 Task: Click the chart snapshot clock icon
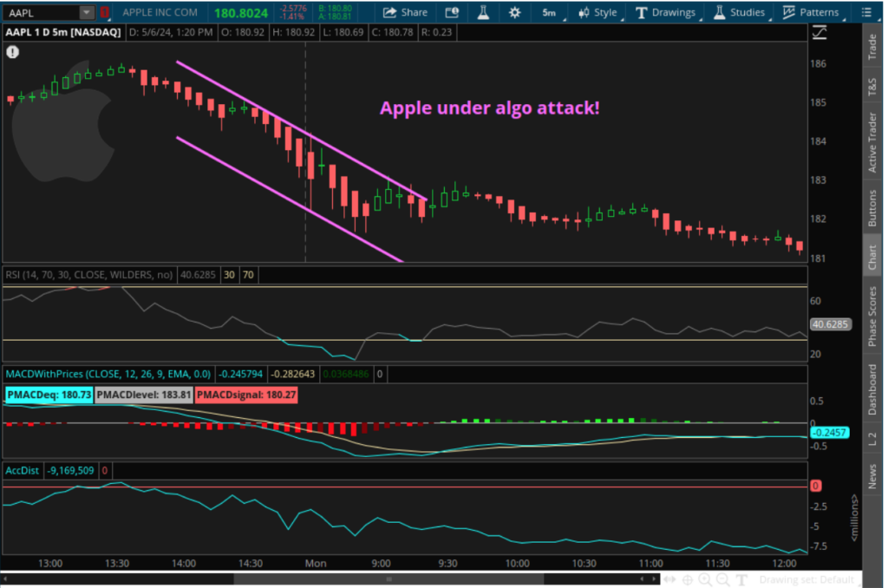click(x=452, y=12)
